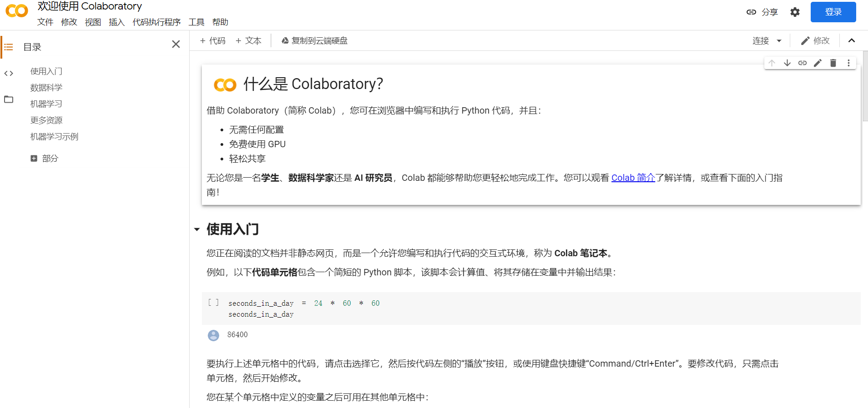Screen dimensions: 868x408
Task: Click the 免费使用 GPU bullet
Action: coord(257,144)
